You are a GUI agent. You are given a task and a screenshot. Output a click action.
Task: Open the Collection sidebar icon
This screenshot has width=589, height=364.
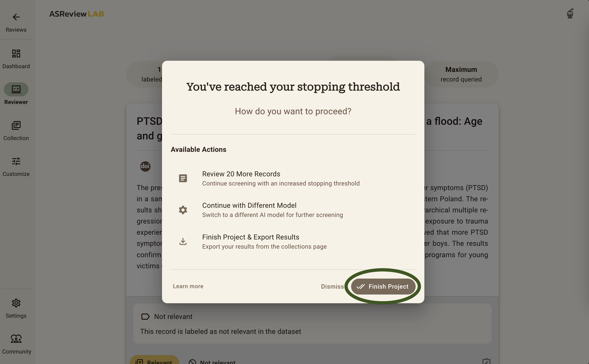tap(16, 125)
